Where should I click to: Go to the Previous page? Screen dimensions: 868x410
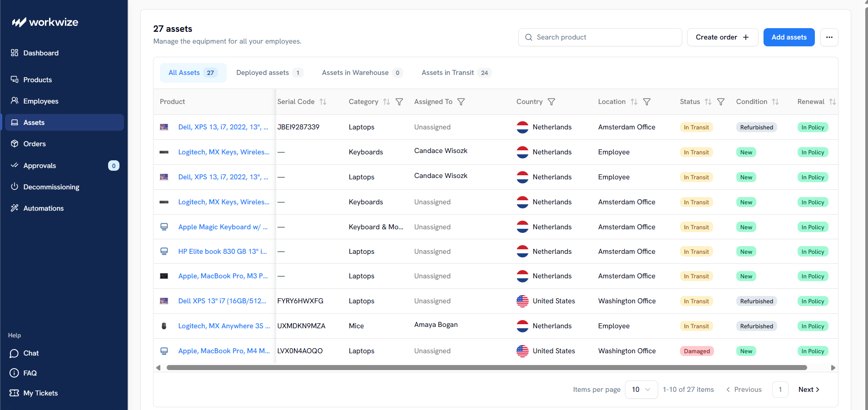[x=744, y=390]
